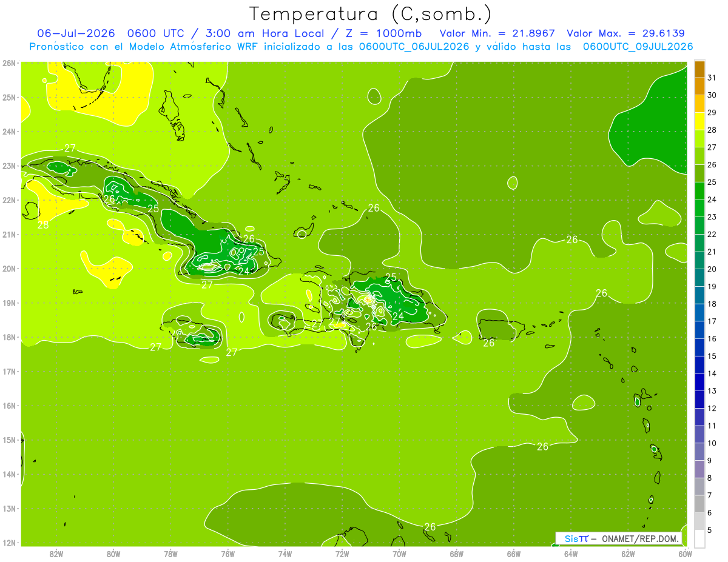Click the "15" value on the color scale

(x=712, y=356)
